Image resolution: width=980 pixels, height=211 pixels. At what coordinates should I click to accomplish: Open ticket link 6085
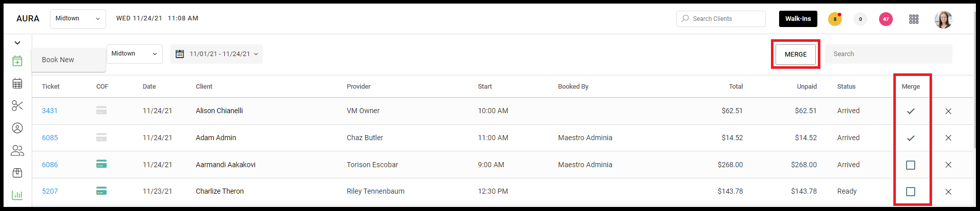(50, 138)
